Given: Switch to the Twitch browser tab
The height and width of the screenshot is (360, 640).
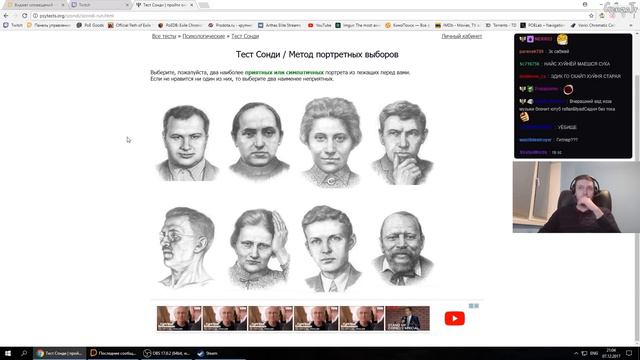Looking at the screenshot, I should (x=100, y=5).
